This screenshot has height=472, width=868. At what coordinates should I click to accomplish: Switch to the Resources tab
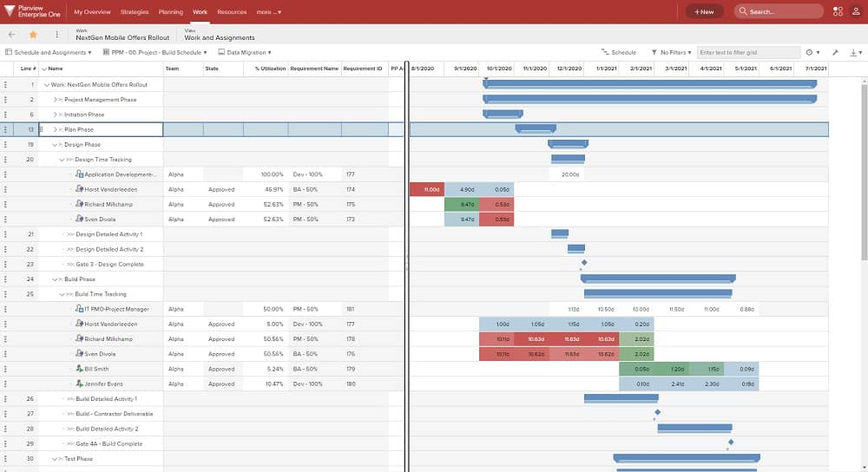232,11
